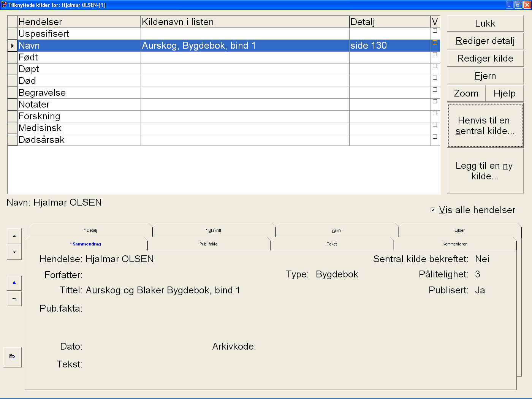Click the copy documents icon button
This screenshot has height=399, width=532.
point(13,357)
